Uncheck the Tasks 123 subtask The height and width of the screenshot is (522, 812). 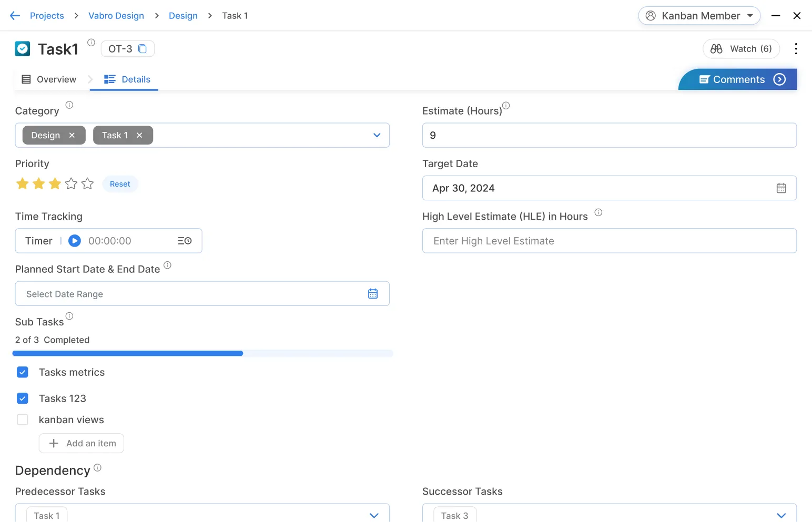click(x=23, y=398)
